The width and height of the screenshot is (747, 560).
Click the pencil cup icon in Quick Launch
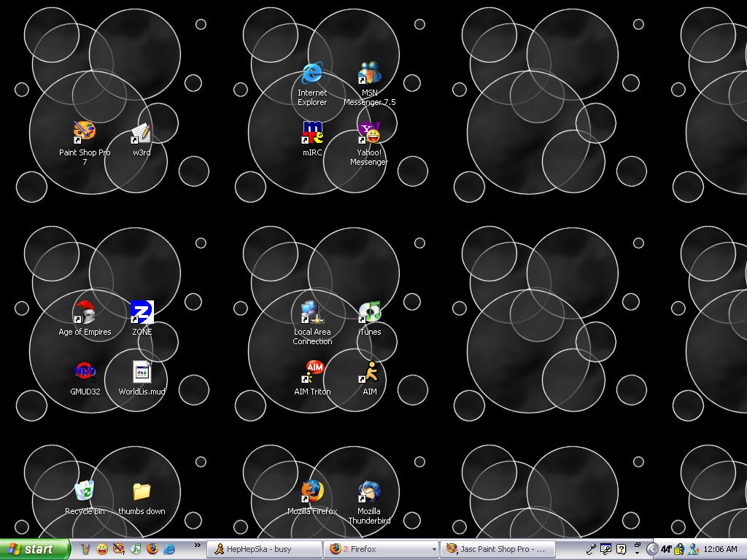[x=85, y=549]
